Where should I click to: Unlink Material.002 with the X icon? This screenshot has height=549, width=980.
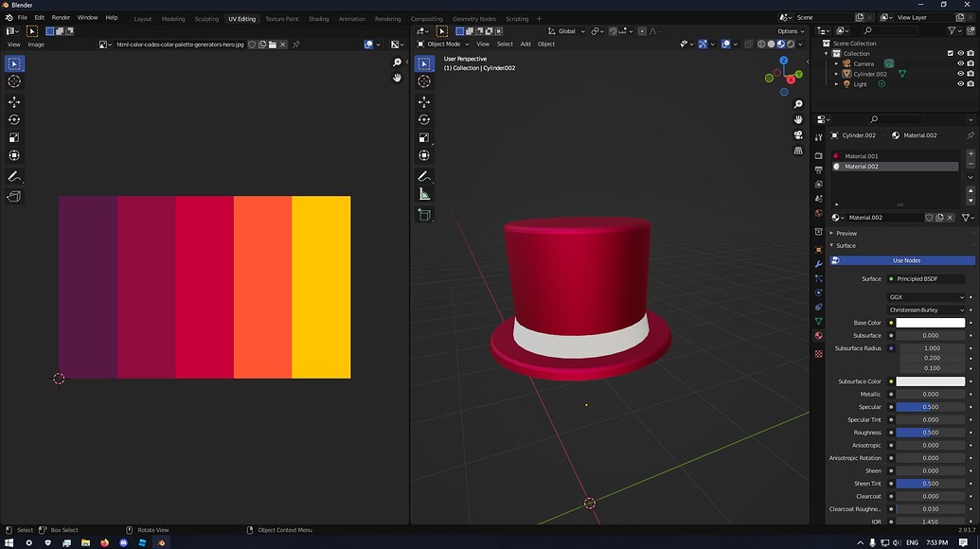tap(950, 218)
